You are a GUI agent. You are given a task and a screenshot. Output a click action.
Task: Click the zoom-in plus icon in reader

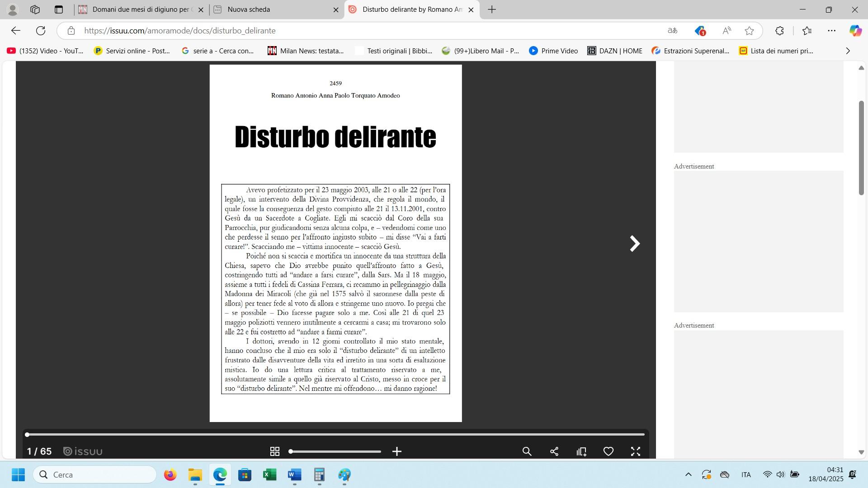397,451
